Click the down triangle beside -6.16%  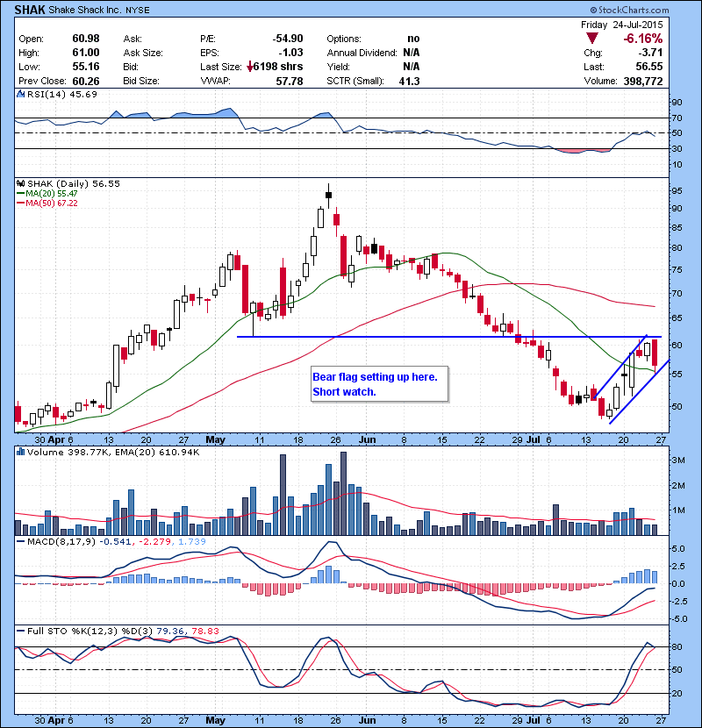[591, 38]
